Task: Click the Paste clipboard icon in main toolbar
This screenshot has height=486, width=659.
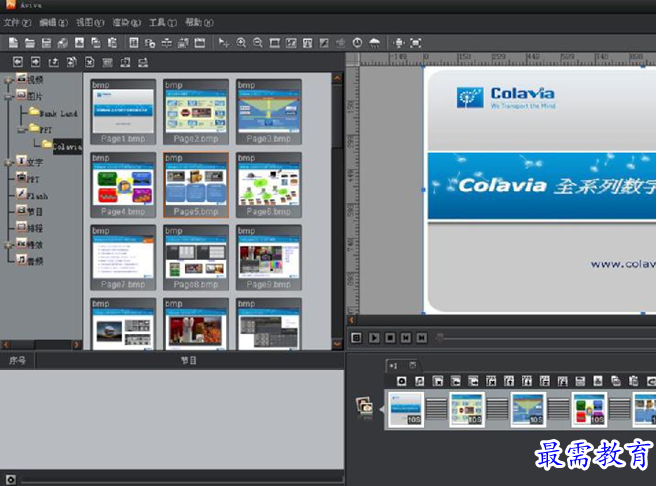Action: (x=112, y=42)
